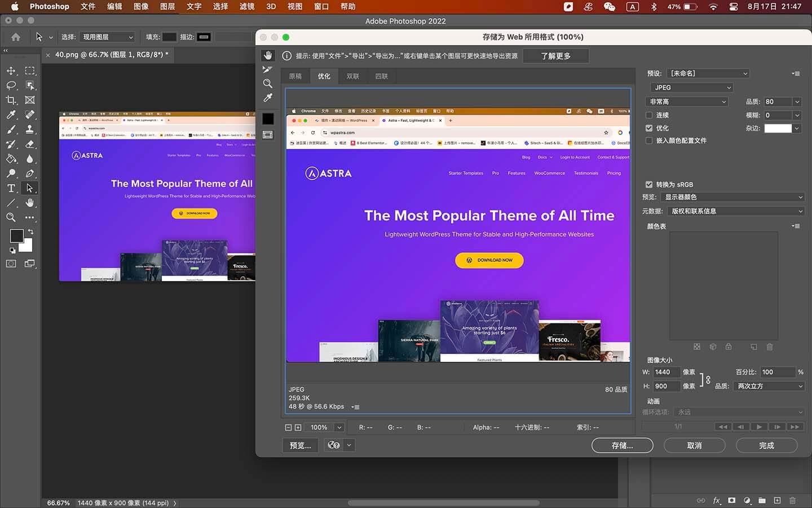812x508 pixels.
Task: Select the Type tool
Action: [x=11, y=188]
